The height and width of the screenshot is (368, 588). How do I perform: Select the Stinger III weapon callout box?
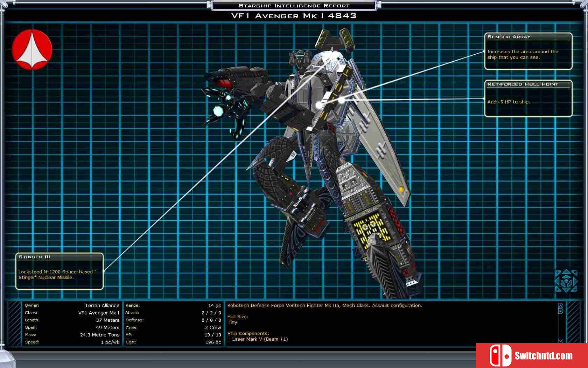pos(59,271)
